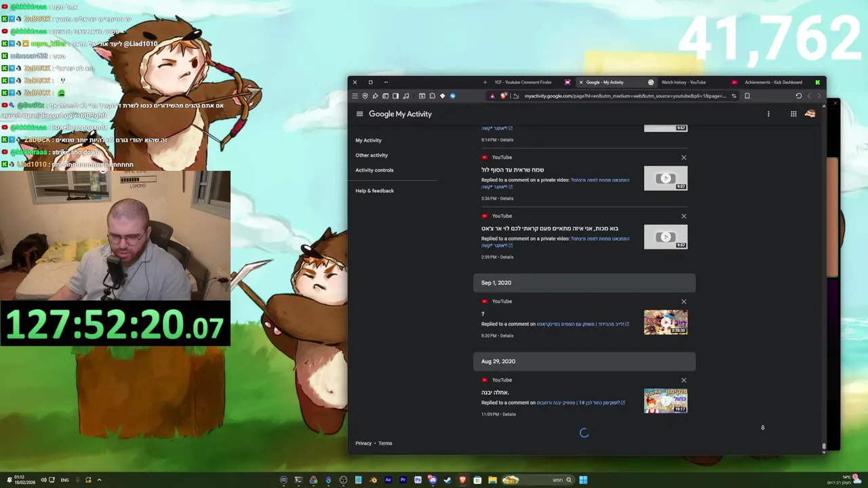This screenshot has height=488, width=868.
Task: Open the Google My Activity hamburger menu
Action: pyautogui.click(x=359, y=114)
